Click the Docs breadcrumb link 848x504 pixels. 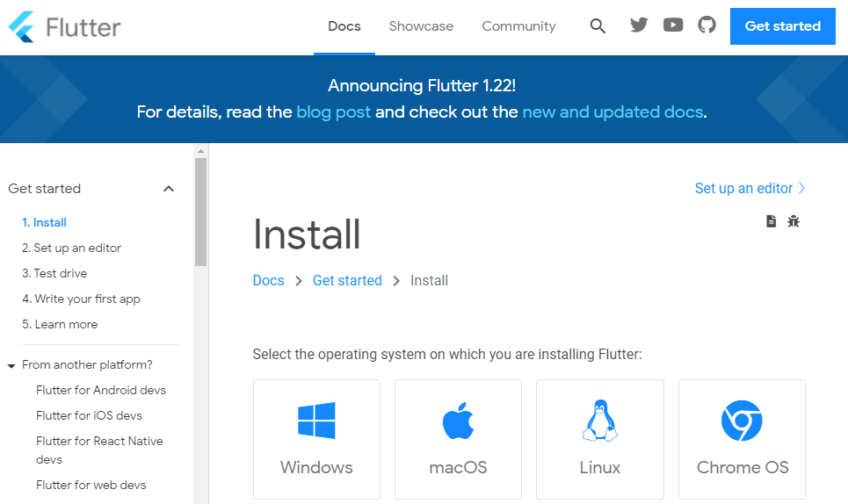(x=268, y=280)
